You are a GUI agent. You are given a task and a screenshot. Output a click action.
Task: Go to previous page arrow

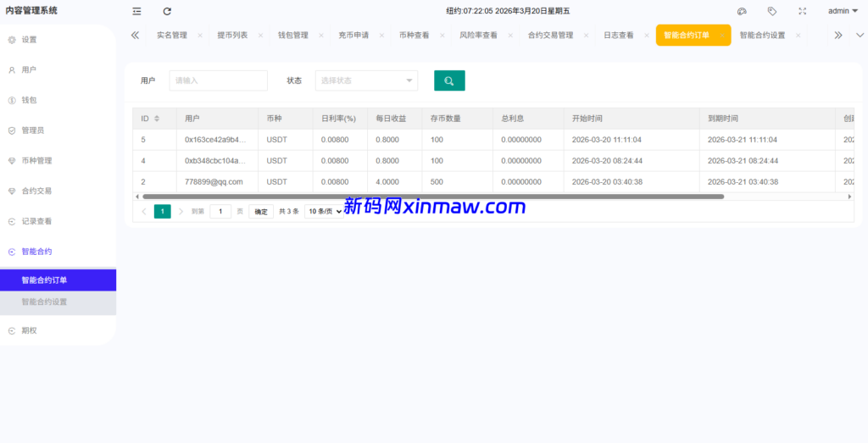144,212
